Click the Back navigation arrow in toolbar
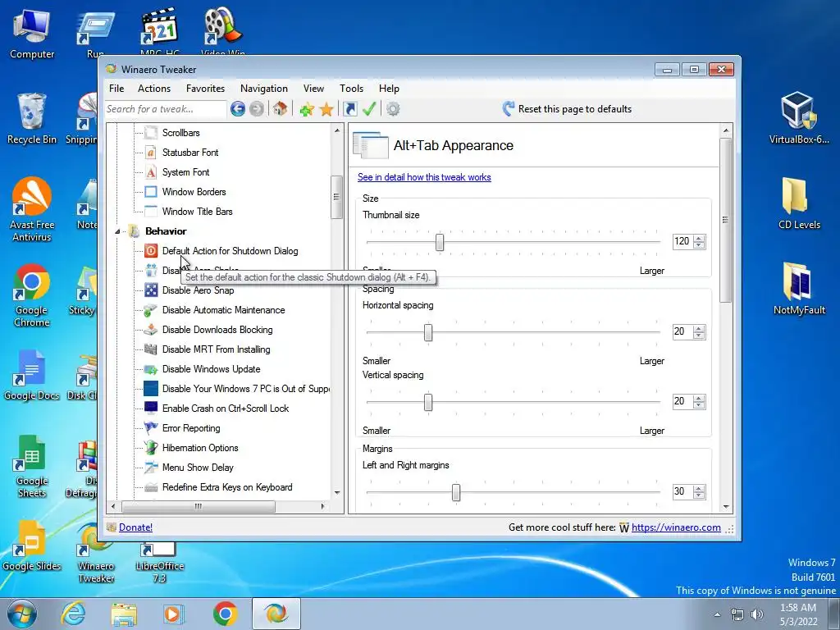This screenshot has height=630, width=840. click(238, 109)
